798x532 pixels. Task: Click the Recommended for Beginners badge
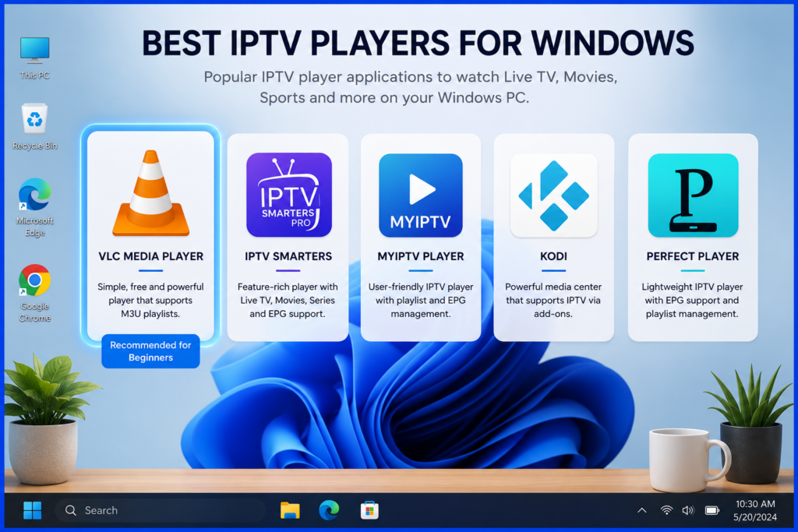pos(150,351)
